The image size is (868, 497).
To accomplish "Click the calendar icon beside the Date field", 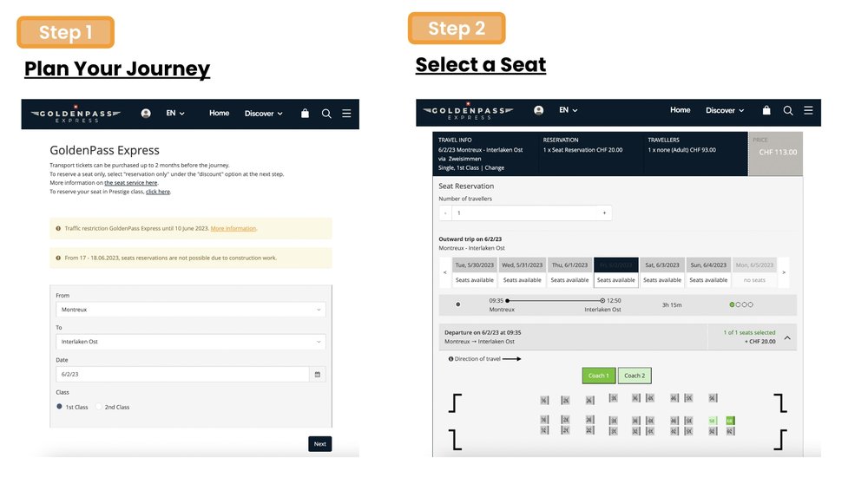I will coord(318,374).
